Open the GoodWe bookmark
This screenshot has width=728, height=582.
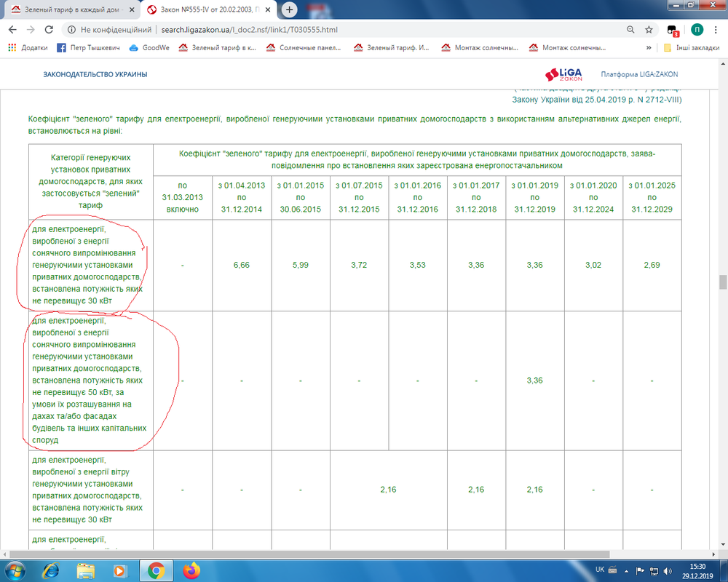(149, 48)
